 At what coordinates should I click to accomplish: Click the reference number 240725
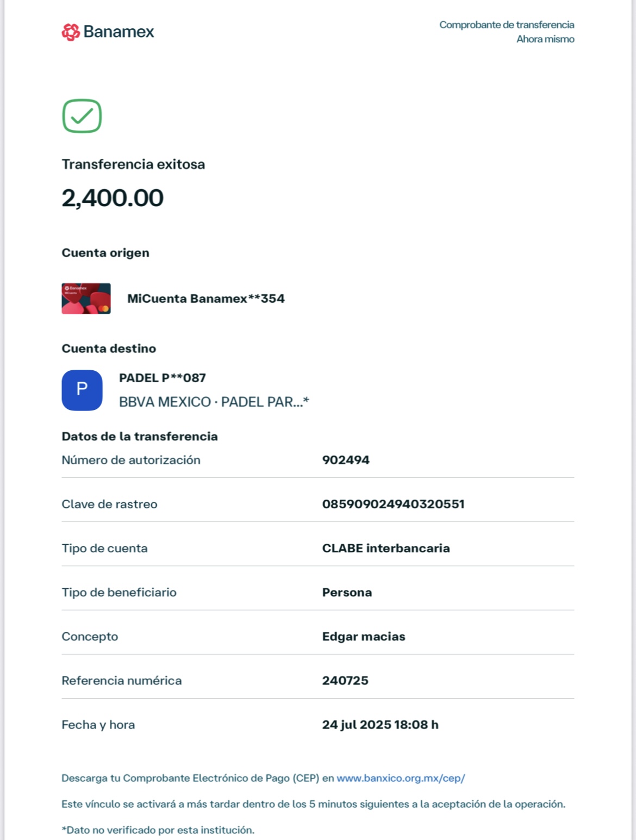[x=345, y=681]
